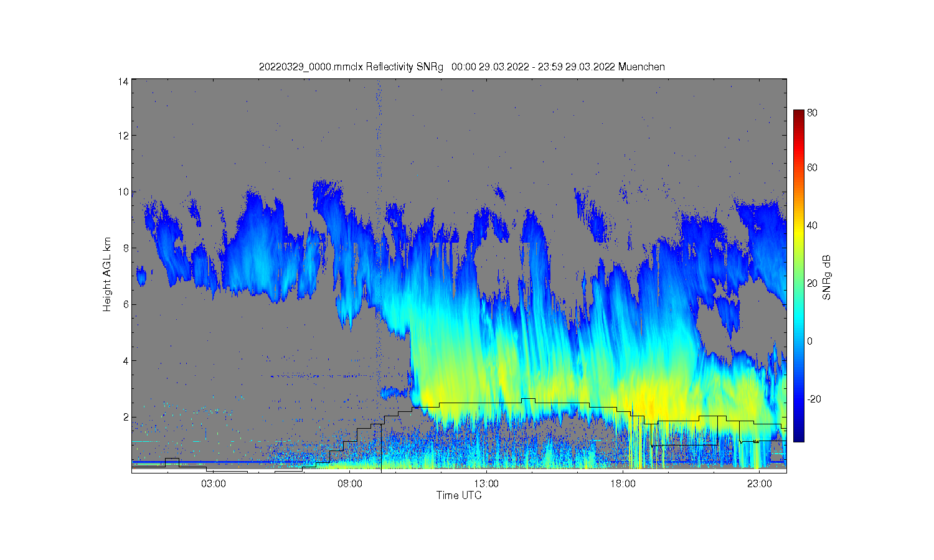The image size is (934, 560).
Task: Click the height tick label 6
Action: point(126,304)
